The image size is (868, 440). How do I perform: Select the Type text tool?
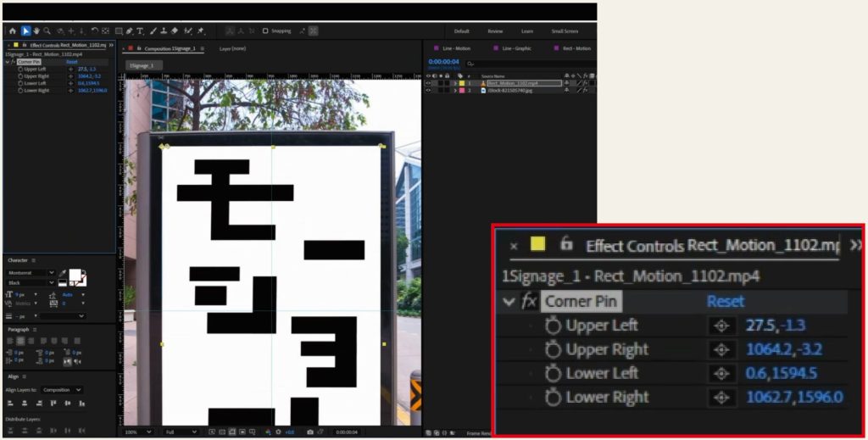click(x=140, y=31)
